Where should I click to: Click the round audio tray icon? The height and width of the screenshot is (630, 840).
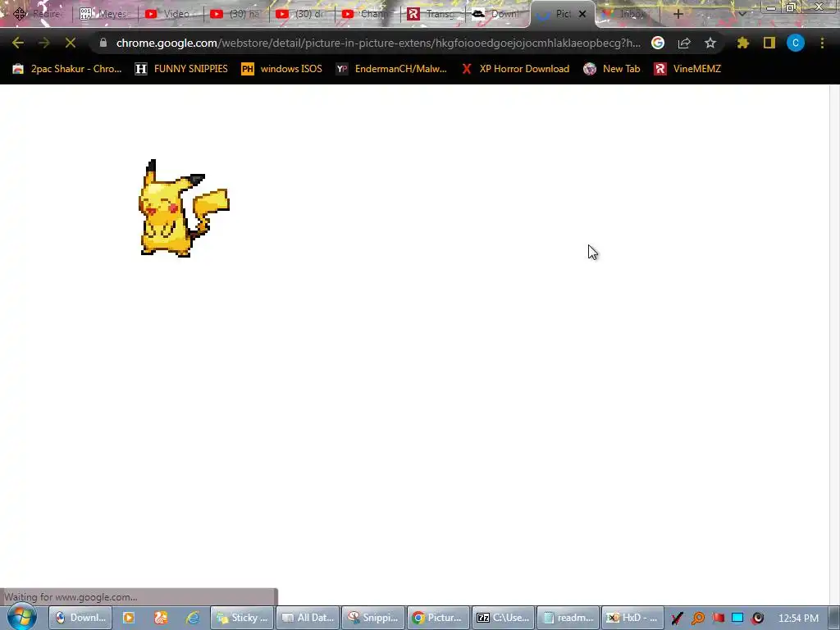point(757,619)
